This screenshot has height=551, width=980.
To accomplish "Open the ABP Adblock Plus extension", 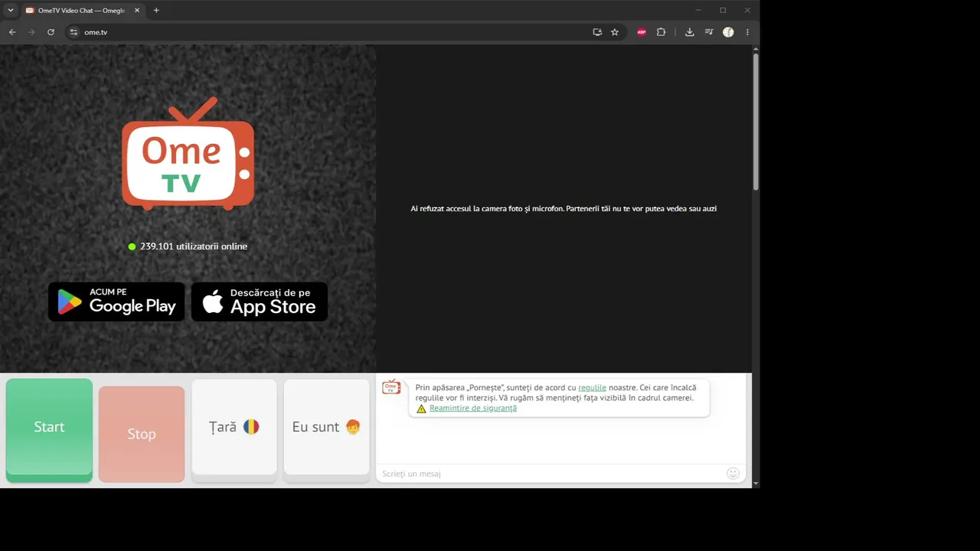I will coord(642,32).
